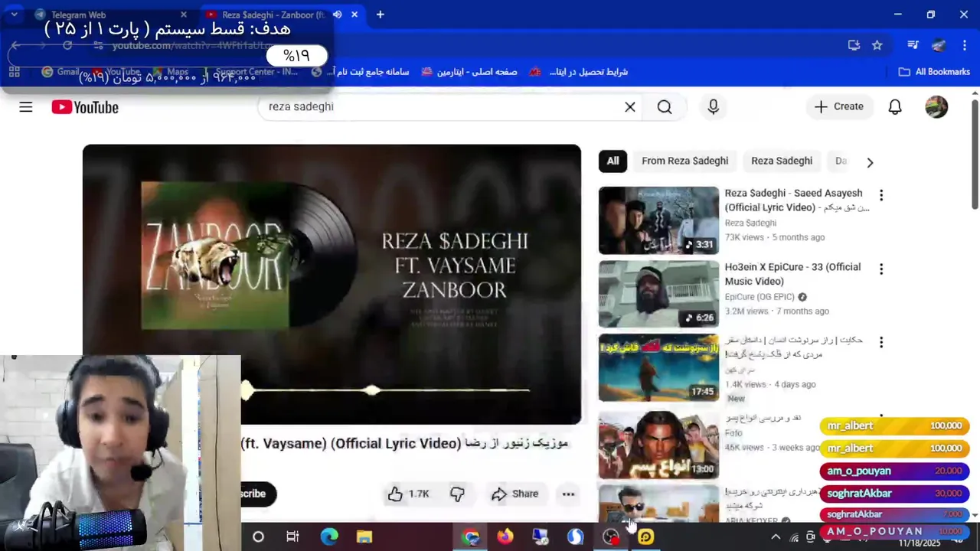The width and height of the screenshot is (980, 551).
Task: Clear the 'reza sadeghi' search text
Action: click(630, 107)
